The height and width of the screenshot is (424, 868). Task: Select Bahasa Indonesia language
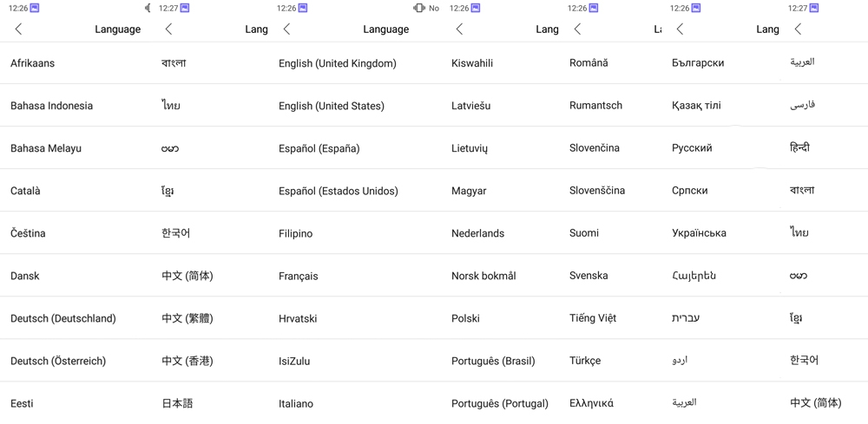click(x=52, y=106)
